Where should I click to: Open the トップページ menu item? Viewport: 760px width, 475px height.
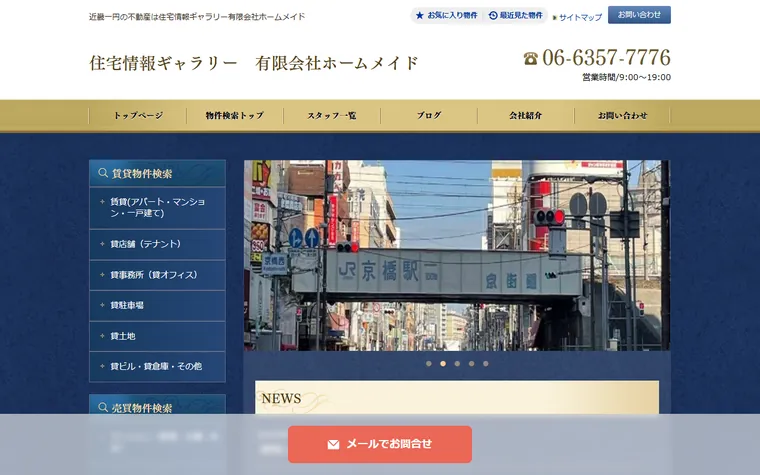pyautogui.click(x=138, y=116)
